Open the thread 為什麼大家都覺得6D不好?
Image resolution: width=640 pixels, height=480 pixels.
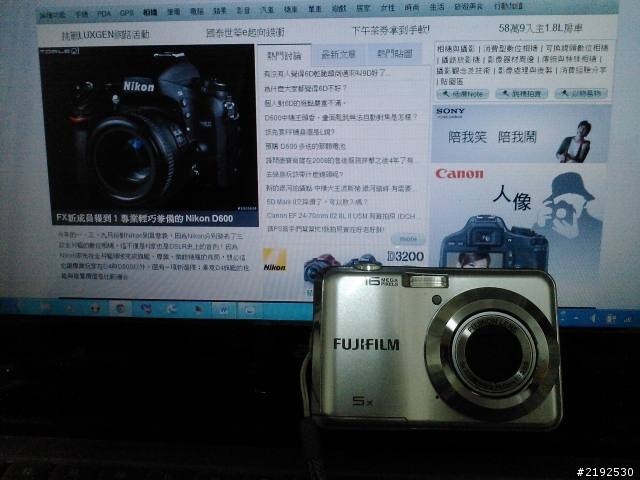click(305, 88)
